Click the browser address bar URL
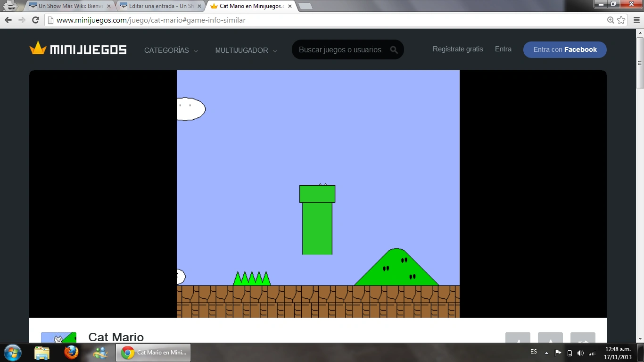This screenshot has width=644, height=362. (151, 20)
